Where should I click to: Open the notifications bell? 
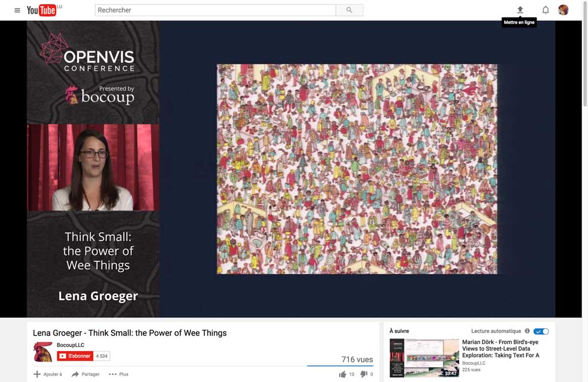point(545,10)
